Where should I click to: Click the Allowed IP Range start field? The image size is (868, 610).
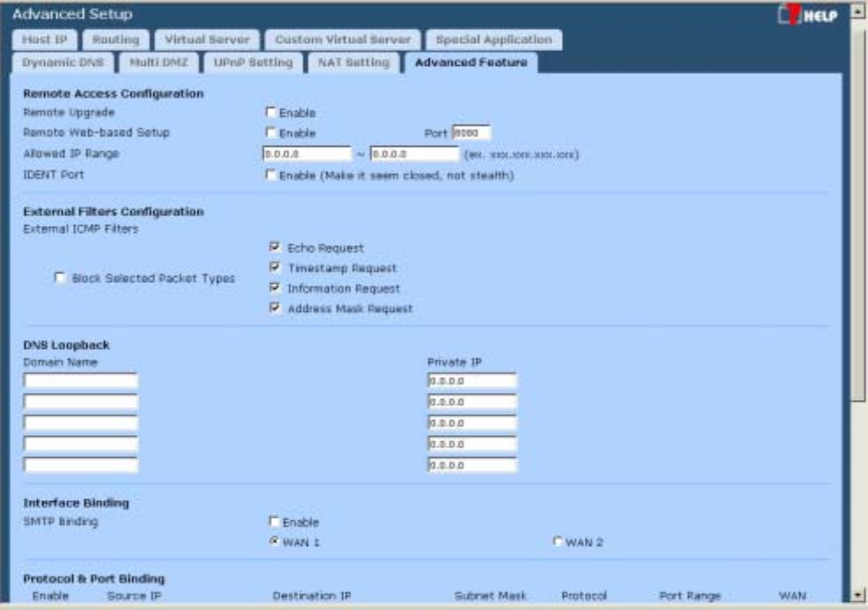click(307, 154)
